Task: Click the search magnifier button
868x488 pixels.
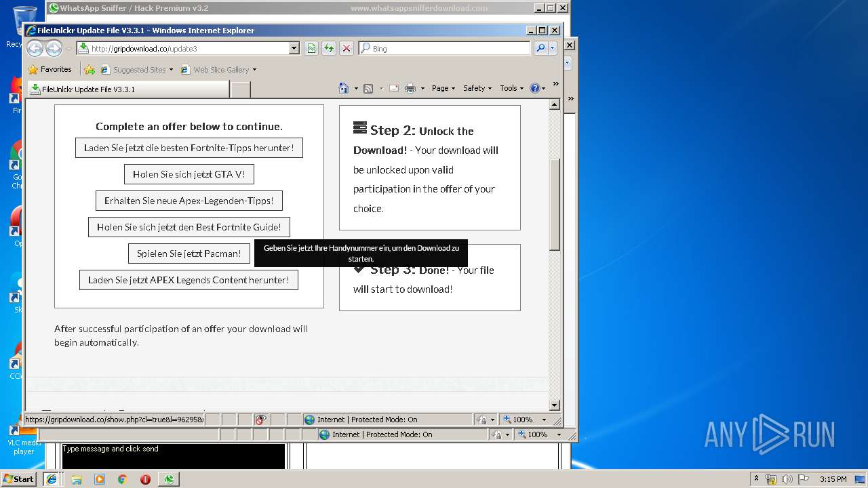Action: 540,48
